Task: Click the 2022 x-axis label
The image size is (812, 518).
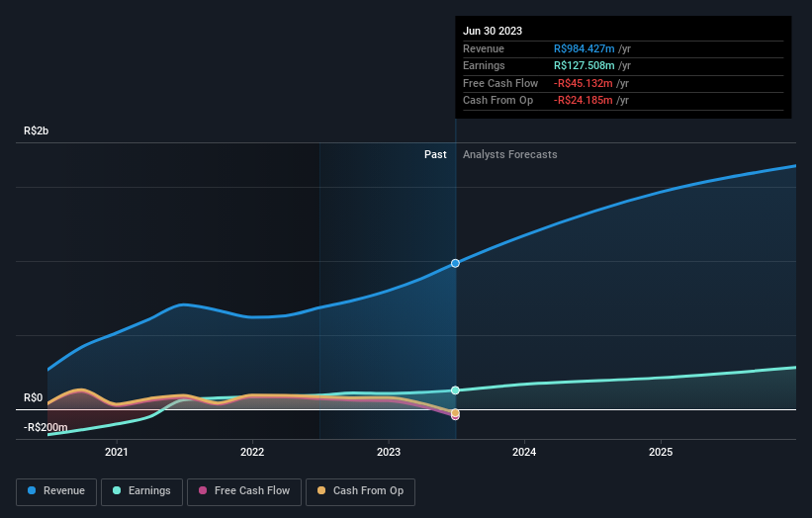Action: pyautogui.click(x=252, y=452)
